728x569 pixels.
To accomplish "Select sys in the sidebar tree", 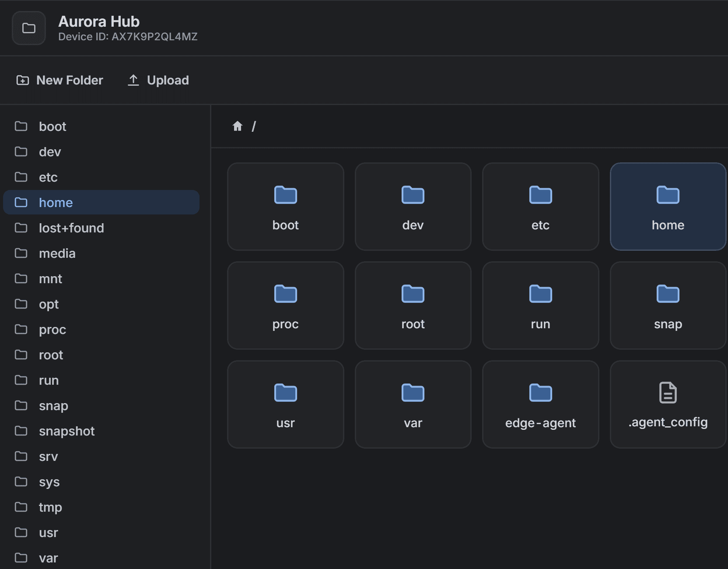I will pyautogui.click(x=101, y=482).
